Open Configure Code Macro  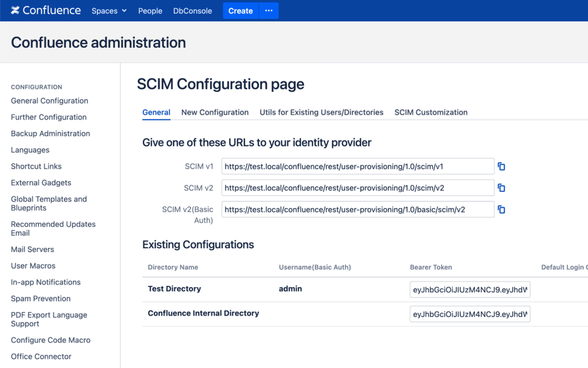(51, 340)
